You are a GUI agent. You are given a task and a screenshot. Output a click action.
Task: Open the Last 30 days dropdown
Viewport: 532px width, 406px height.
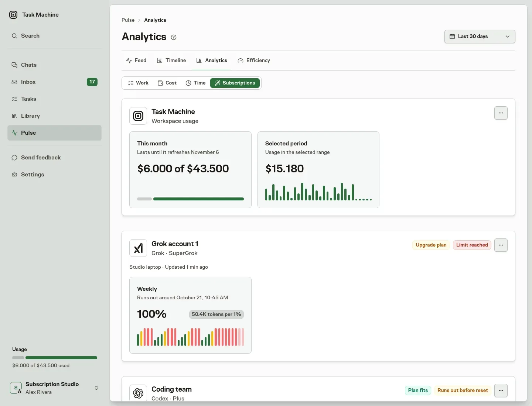[x=480, y=37]
